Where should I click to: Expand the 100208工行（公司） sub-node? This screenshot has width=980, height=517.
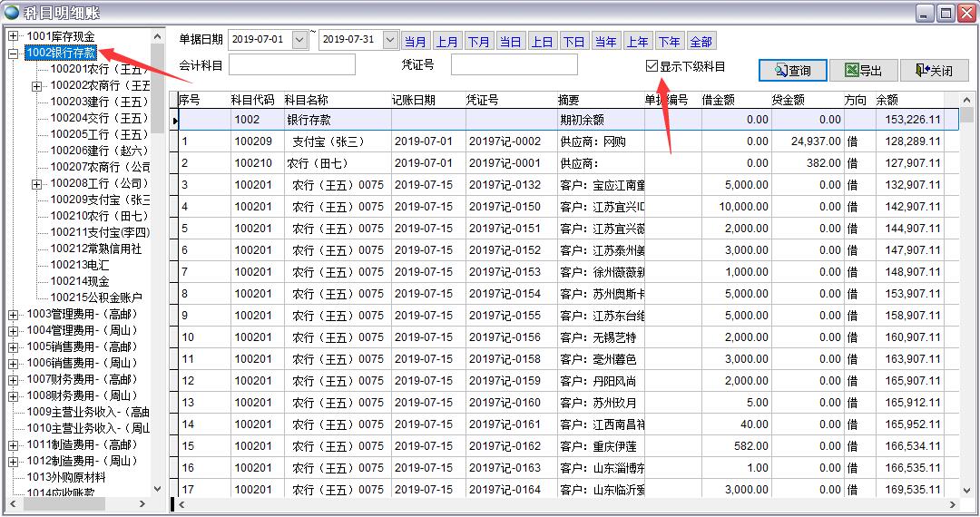point(37,184)
